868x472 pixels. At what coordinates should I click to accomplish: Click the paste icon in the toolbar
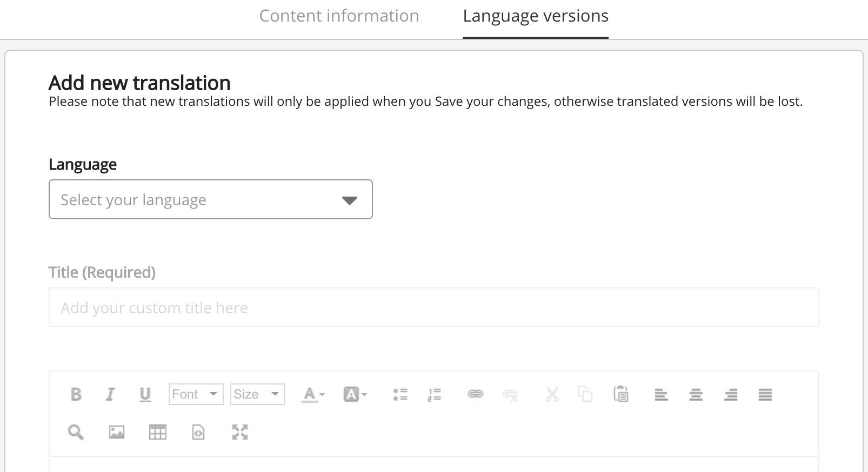[x=621, y=394]
